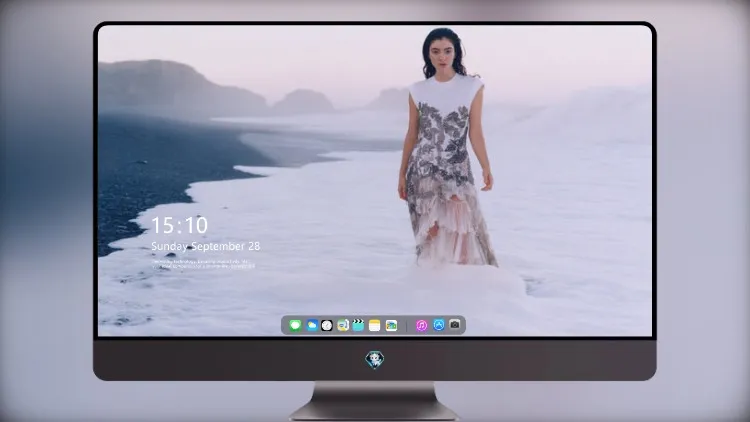Launch the teal clapperboard video app
Viewport: 750px width, 422px height.
tap(358, 325)
